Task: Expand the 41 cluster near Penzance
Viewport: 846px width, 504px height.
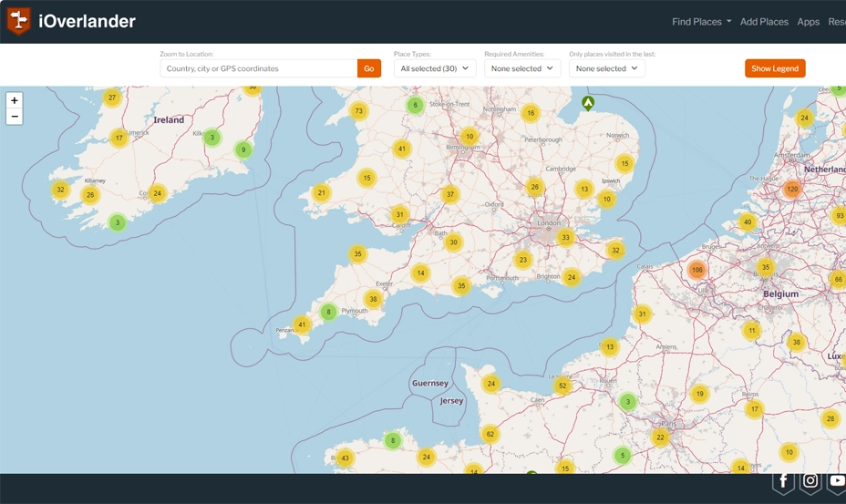Action: tap(302, 324)
